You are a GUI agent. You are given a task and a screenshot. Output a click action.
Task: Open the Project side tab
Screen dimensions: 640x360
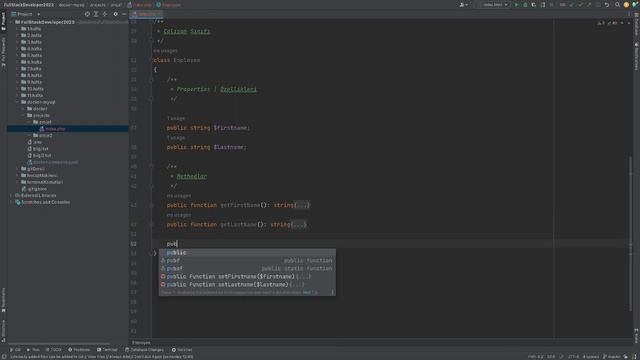pyautogui.click(x=3, y=21)
